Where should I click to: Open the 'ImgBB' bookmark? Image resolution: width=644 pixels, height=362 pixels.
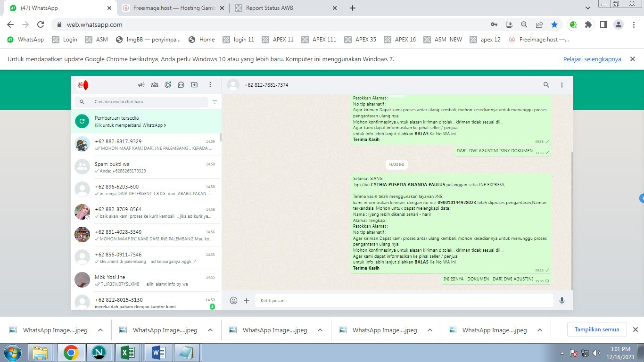[148, 40]
